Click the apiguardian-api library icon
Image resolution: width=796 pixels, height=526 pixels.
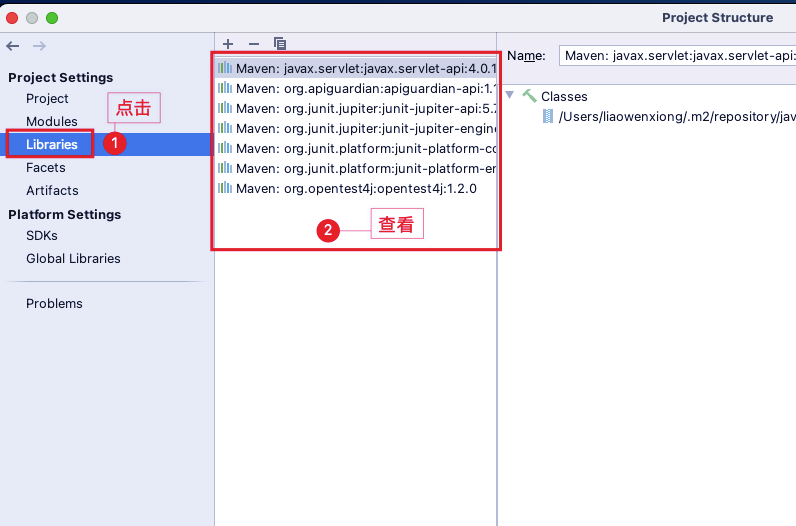[225, 88]
